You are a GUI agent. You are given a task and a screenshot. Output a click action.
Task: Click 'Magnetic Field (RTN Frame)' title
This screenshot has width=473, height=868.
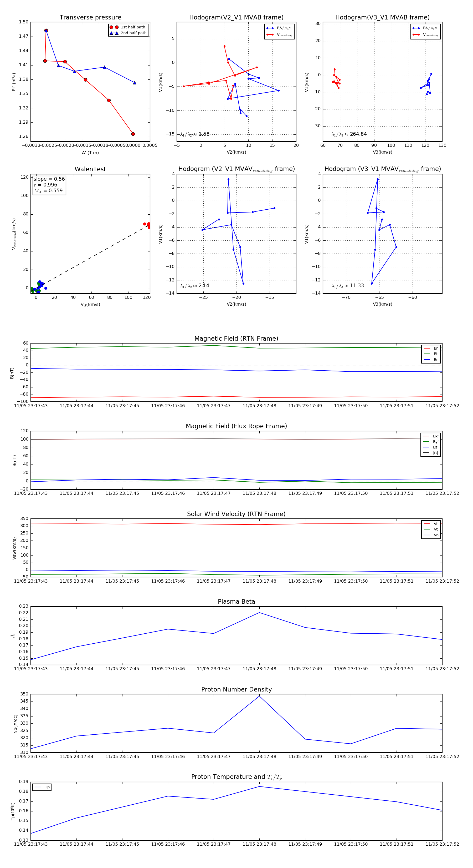[236, 338]
